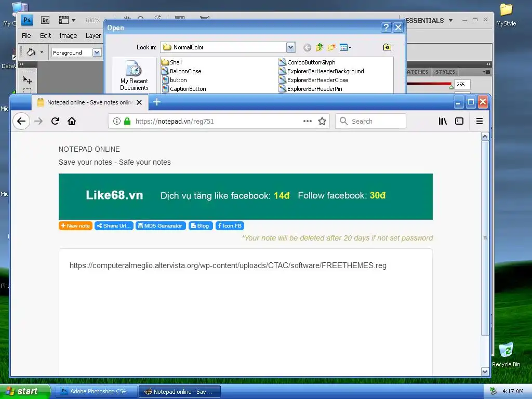Switch to the STYLES panel tab
This screenshot has width=532, height=399.
(x=445, y=72)
